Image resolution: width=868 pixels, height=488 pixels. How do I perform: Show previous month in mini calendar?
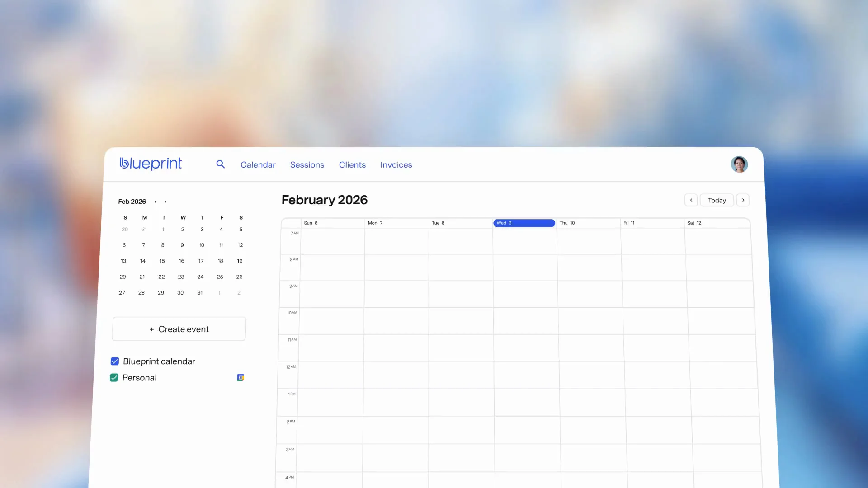pos(156,202)
